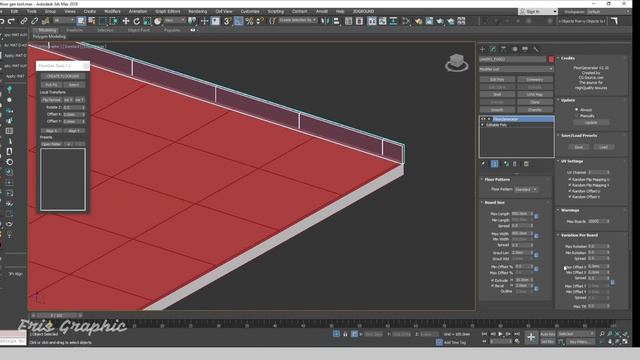Activate the Select and Scale tool
The width and height of the screenshot is (640, 360).
147,21
